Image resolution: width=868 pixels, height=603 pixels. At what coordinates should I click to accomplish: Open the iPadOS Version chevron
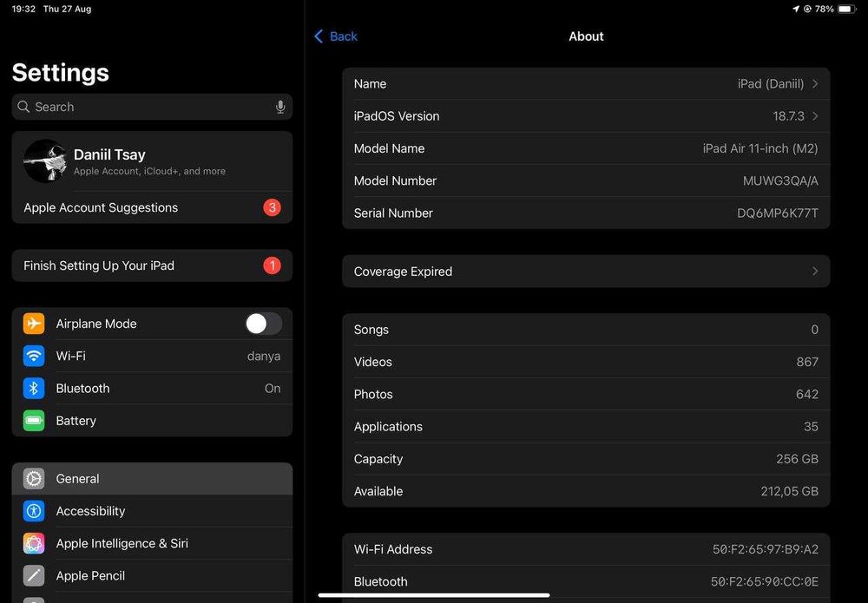(x=815, y=116)
